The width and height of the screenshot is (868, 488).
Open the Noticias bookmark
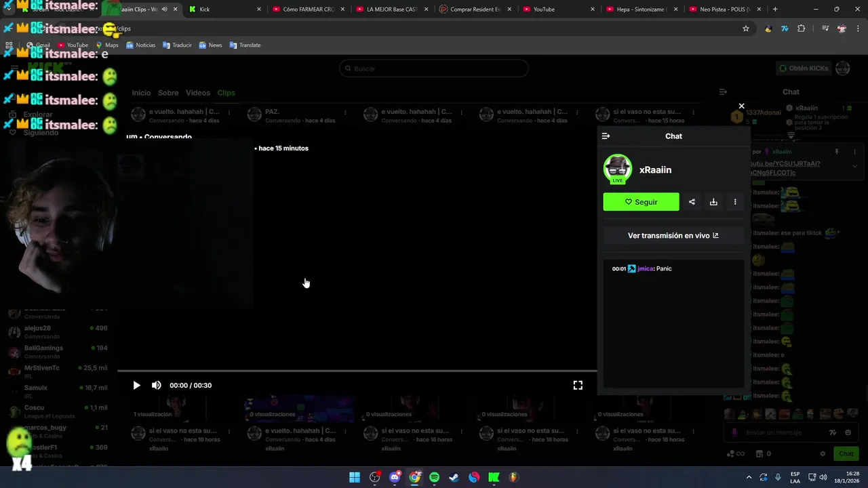(x=140, y=45)
